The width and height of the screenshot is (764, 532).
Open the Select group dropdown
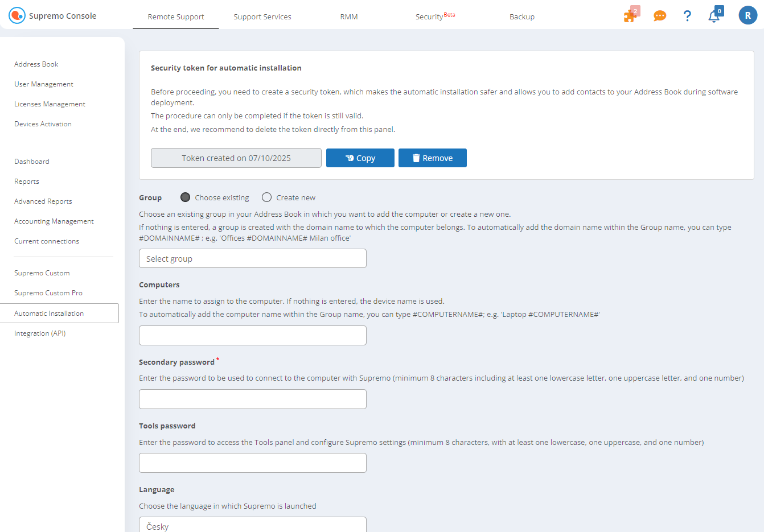click(x=252, y=258)
